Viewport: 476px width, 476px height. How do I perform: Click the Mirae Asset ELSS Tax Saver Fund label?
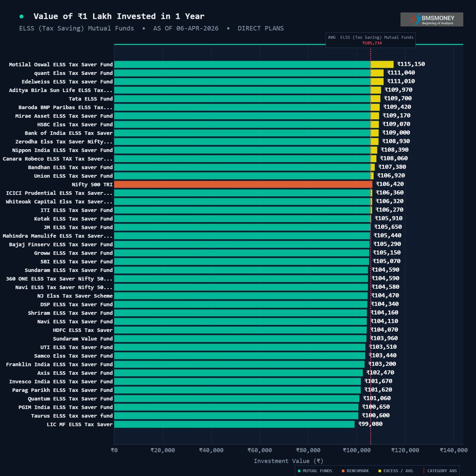point(64,116)
